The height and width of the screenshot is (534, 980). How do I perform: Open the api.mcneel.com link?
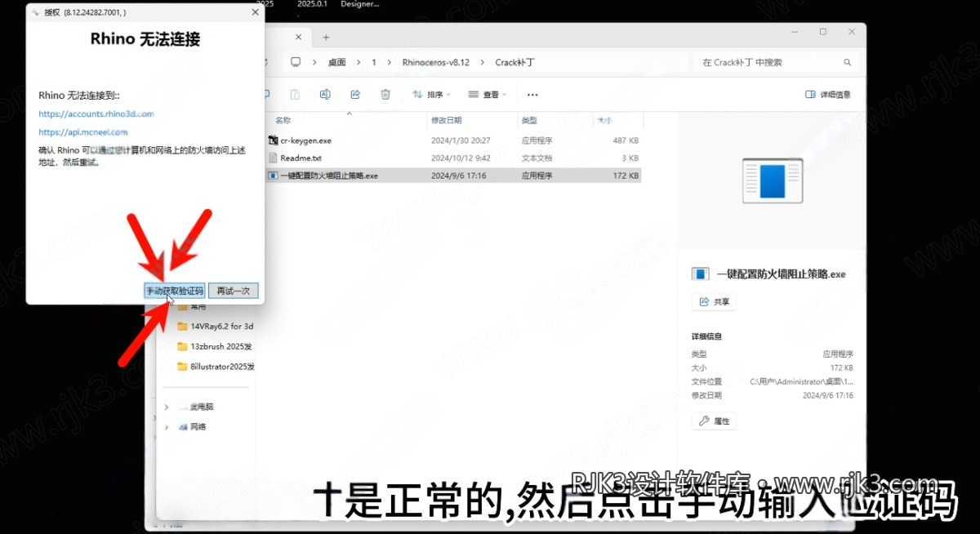[83, 132]
